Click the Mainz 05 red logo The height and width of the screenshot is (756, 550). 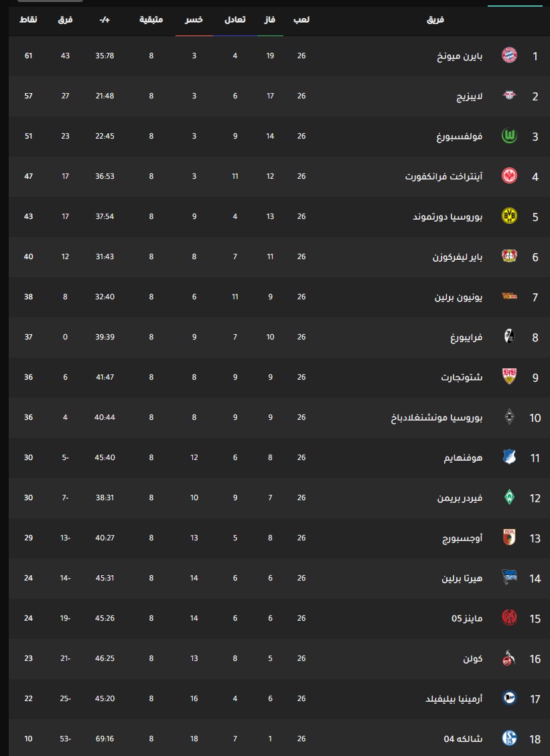(509, 618)
